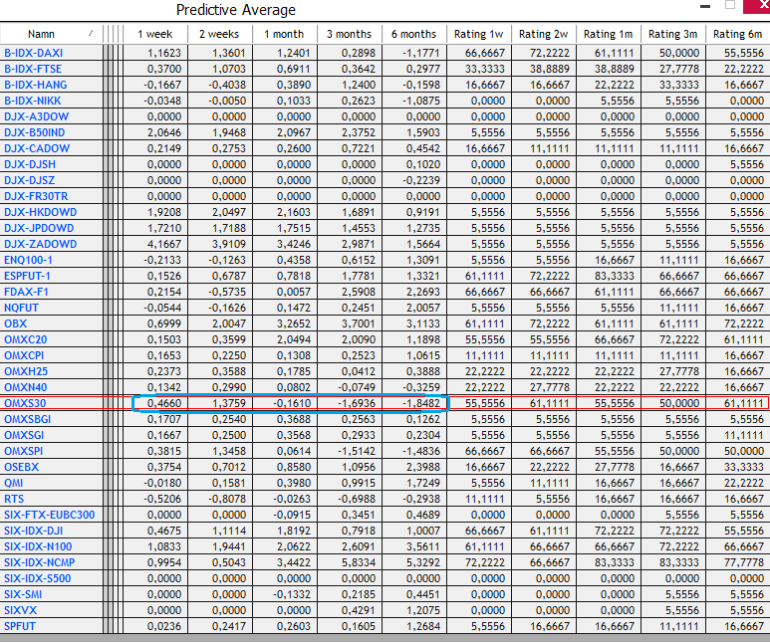Open the DJX-DJSH instrument
This screenshot has width=770, height=643.
click(x=29, y=164)
